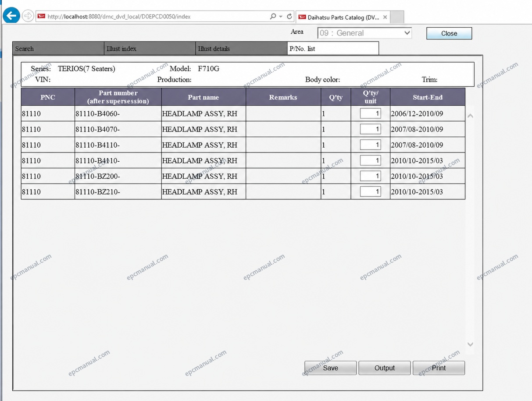532x401 pixels.
Task: Click the browser forward arrow button
Action: [x=27, y=16]
